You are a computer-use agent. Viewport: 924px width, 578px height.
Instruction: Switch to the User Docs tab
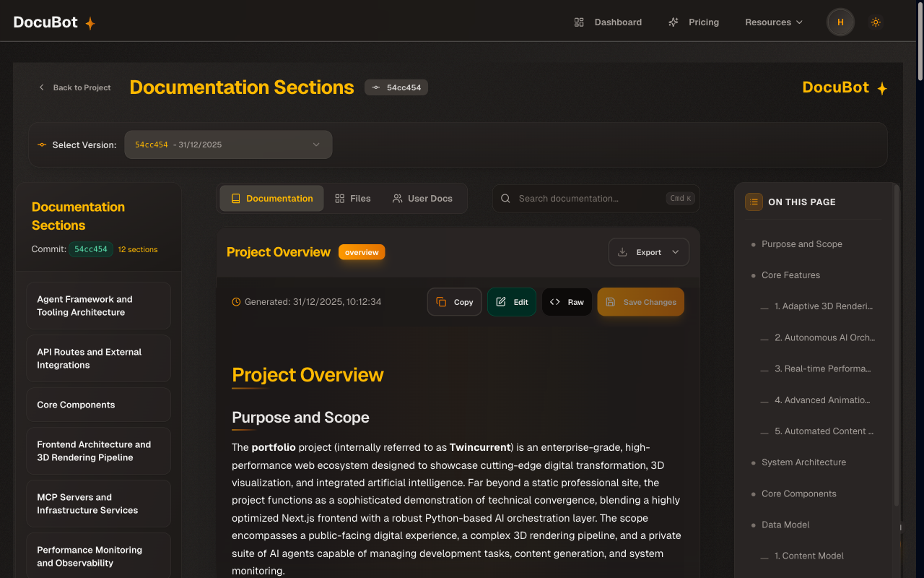(x=423, y=198)
